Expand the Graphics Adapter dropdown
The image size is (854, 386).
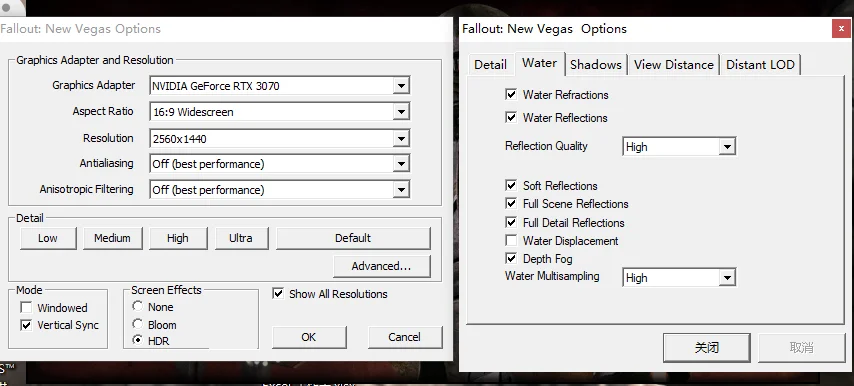click(279, 85)
